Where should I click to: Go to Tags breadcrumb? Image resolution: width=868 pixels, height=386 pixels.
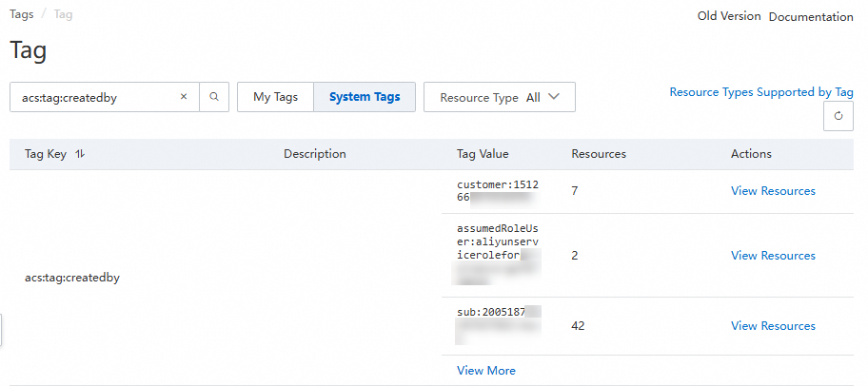pyautogui.click(x=22, y=14)
